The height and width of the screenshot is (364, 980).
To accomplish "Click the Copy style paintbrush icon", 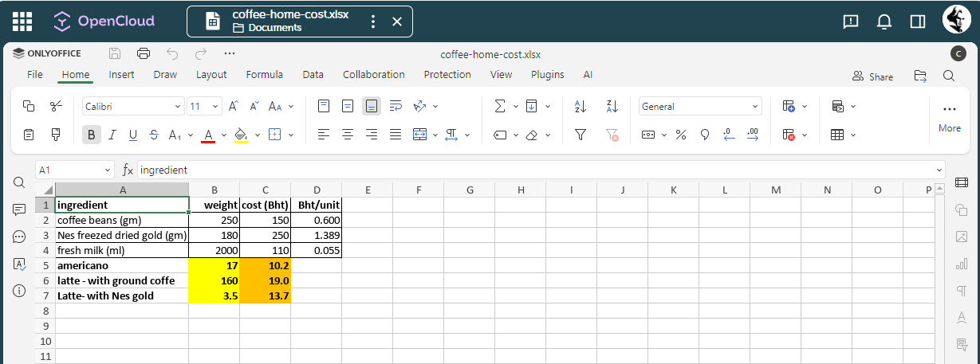I will click(x=56, y=135).
